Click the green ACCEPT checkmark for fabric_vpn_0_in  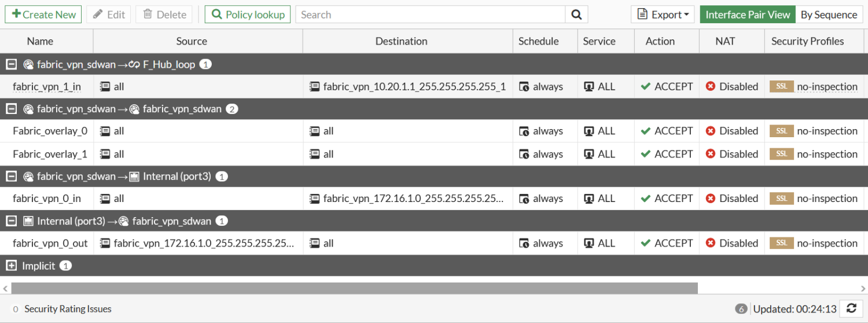[646, 199]
